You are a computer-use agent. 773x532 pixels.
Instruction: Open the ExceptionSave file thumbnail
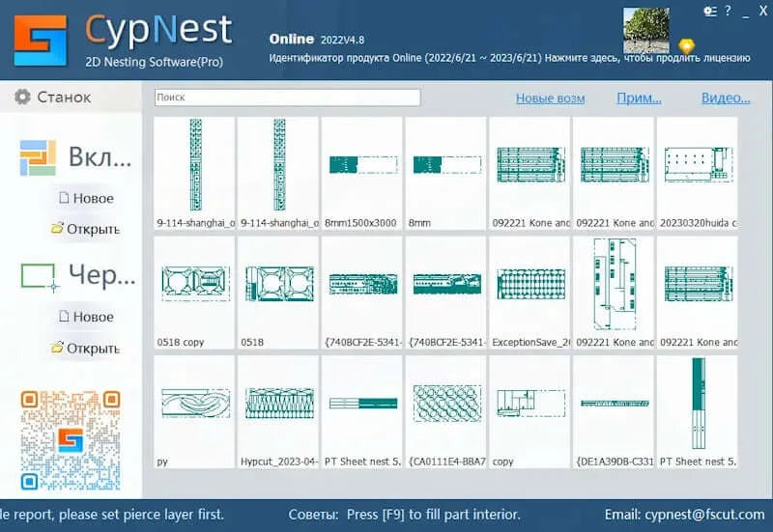[530, 294]
